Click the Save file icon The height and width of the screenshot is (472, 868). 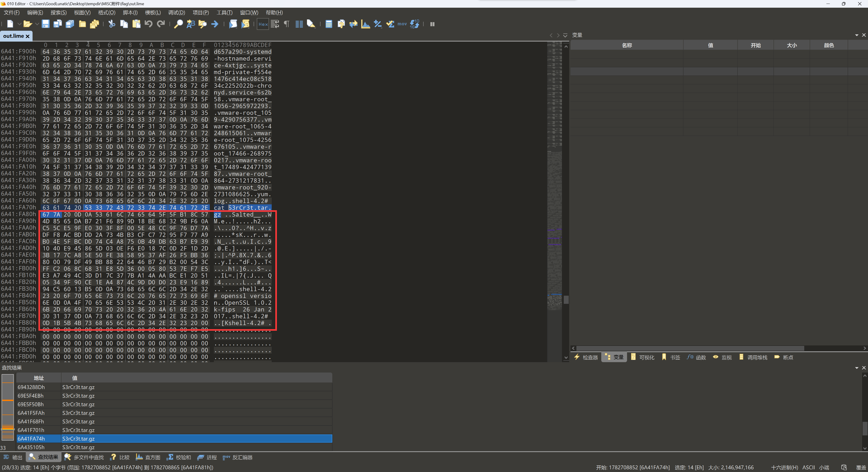click(x=45, y=24)
